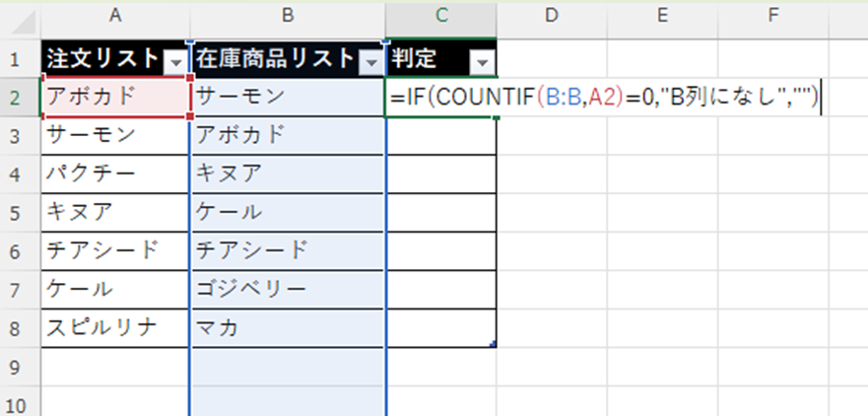Select row 9 header
This screenshot has width=868, height=416.
pos(15,367)
